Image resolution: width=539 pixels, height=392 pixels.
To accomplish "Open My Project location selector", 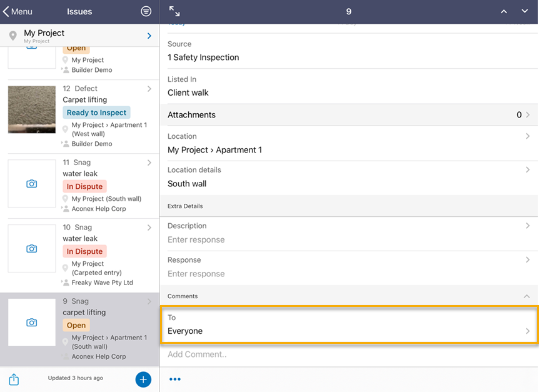I will click(x=79, y=36).
